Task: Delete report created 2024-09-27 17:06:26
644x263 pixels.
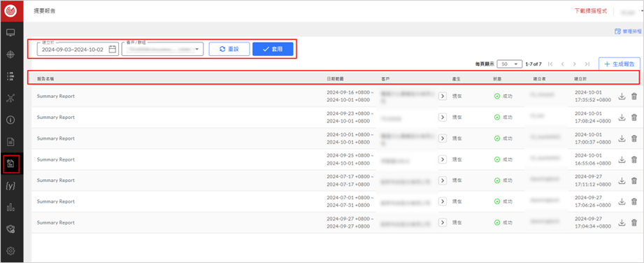Action: (x=634, y=201)
